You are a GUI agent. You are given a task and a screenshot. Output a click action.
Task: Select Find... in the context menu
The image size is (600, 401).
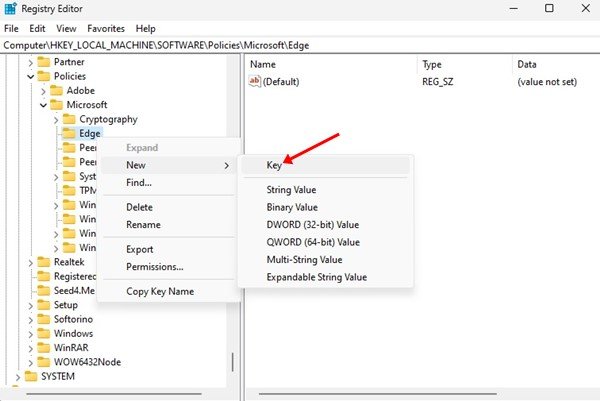168,183
